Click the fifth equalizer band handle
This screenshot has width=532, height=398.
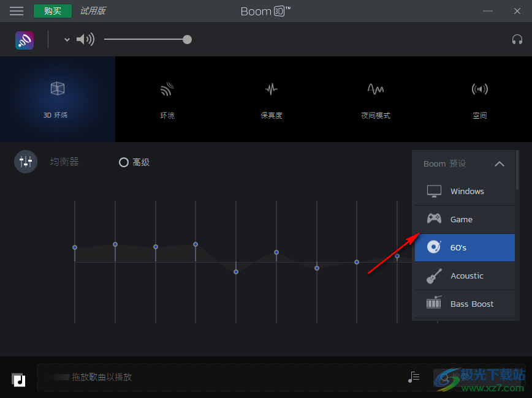[x=236, y=272]
